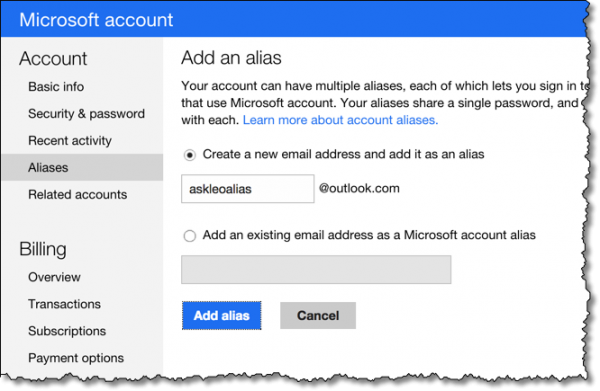Click the Account section heading
This screenshot has width=600, height=391.
tap(53, 59)
